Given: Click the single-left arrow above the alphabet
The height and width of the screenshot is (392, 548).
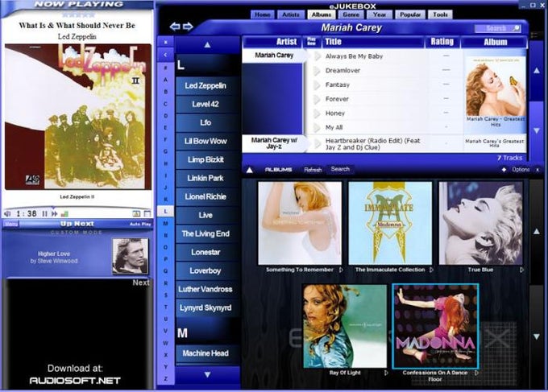Looking at the screenshot, I should coord(166,55).
